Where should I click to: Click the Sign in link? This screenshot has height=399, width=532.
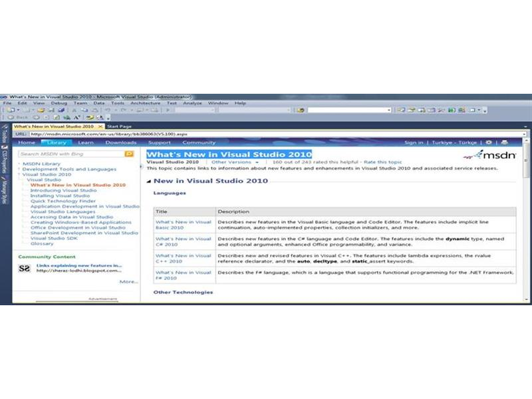pyautogui.click(x=414, y=142)
